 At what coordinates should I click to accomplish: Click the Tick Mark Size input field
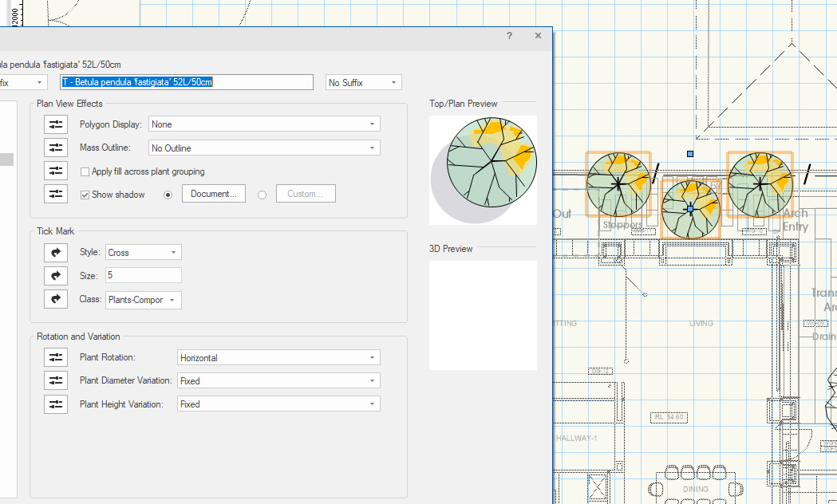143,276
